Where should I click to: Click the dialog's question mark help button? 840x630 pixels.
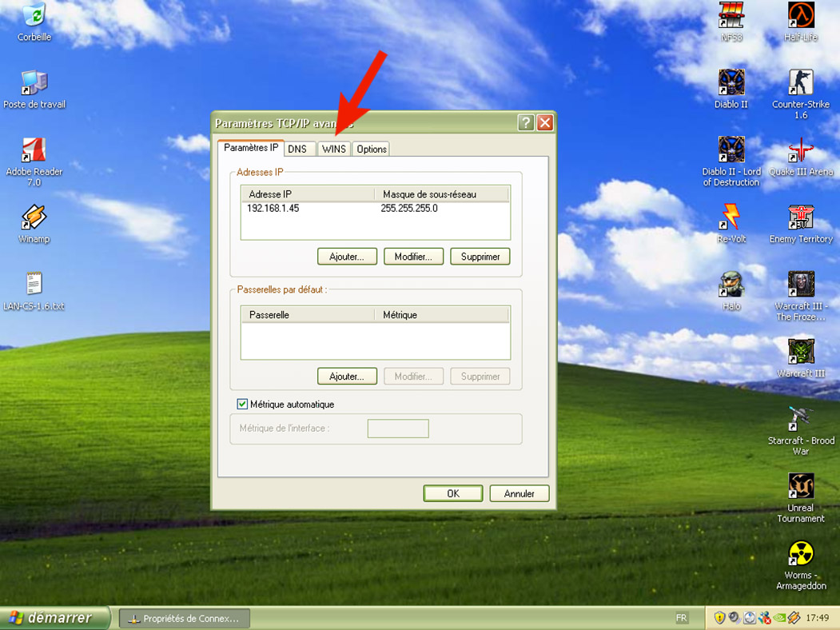525,122
